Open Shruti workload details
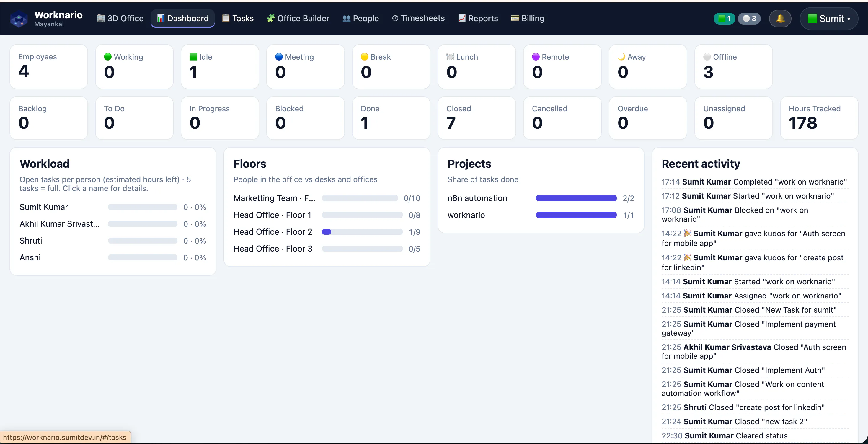Screen dimensions: 868x444 coord(31,241)
